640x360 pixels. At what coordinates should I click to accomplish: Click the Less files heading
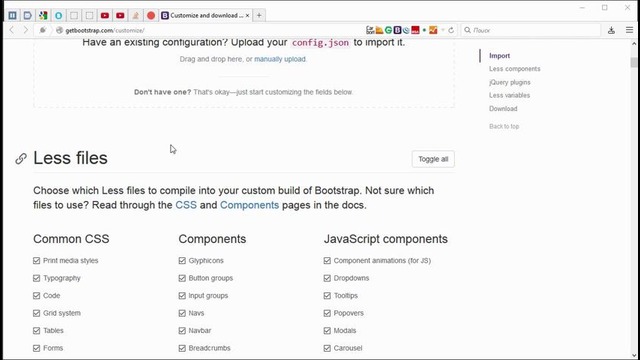tap(70, 158)
